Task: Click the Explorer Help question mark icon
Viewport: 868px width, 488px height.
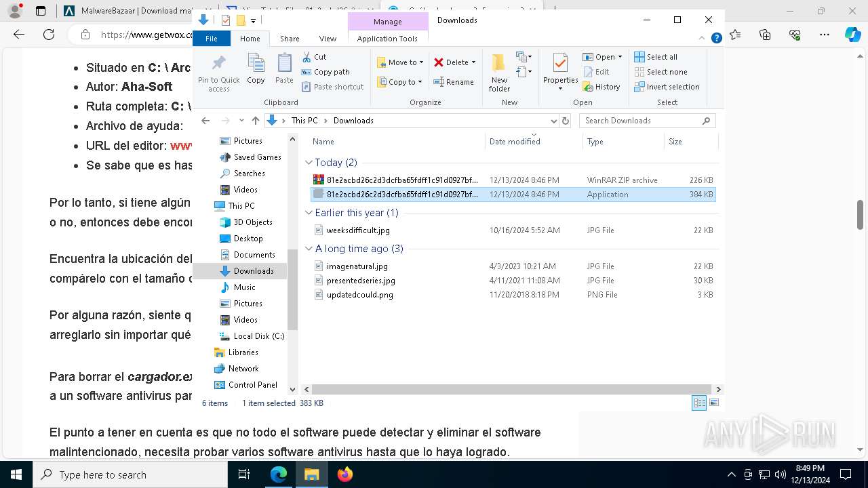Action: pyautogui.click(x=716, y=39)
